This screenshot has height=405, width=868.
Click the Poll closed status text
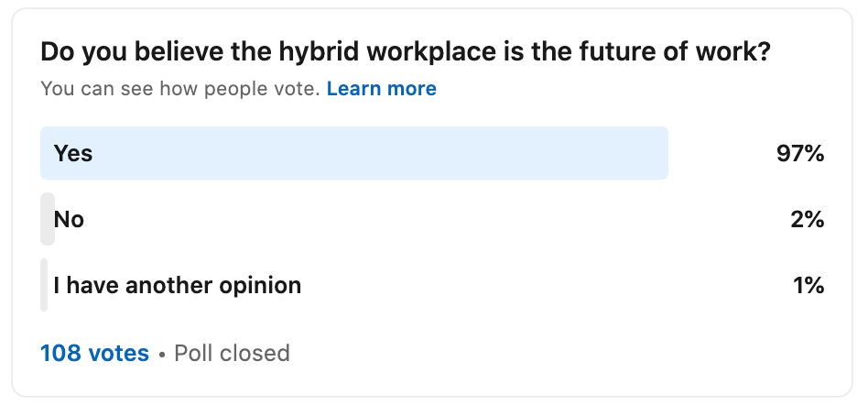(x=232, y=353)
